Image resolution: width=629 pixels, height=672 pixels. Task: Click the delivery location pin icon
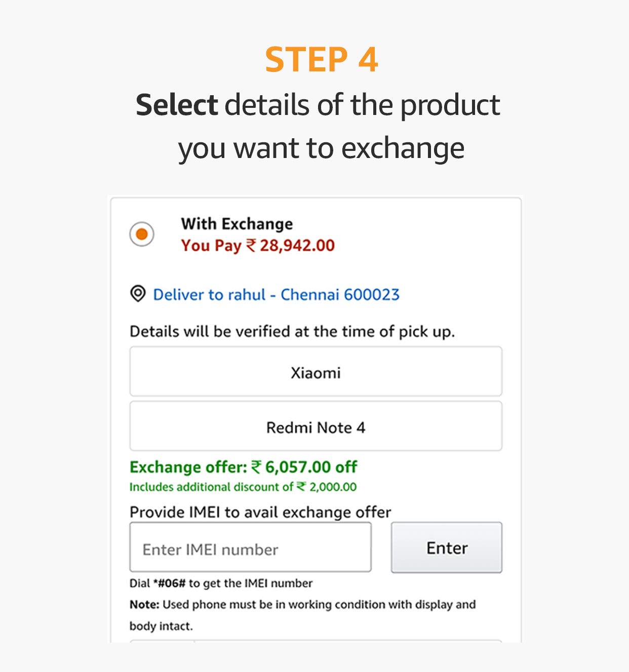pos(138,294)
